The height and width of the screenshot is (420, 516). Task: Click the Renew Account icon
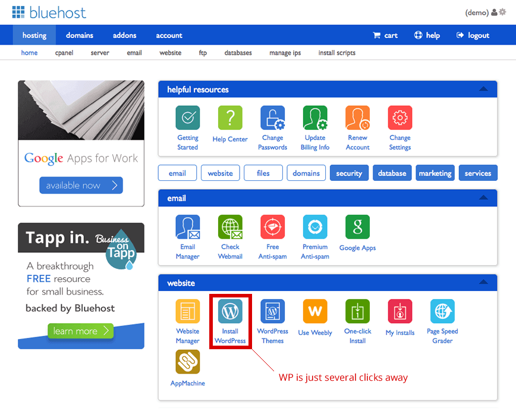pos(357,118)
